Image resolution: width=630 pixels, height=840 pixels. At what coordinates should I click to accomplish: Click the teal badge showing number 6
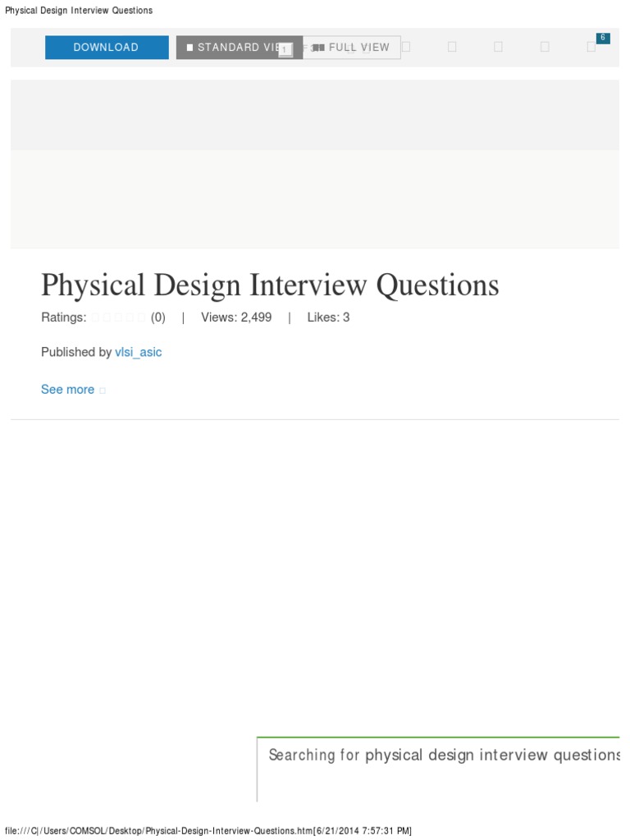point(603,38)
